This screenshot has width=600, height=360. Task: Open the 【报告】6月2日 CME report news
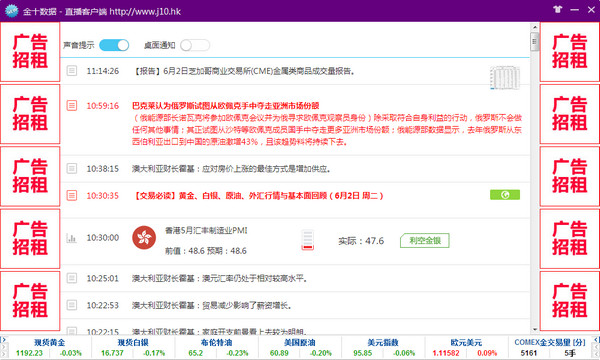click(x=244, y=71)
